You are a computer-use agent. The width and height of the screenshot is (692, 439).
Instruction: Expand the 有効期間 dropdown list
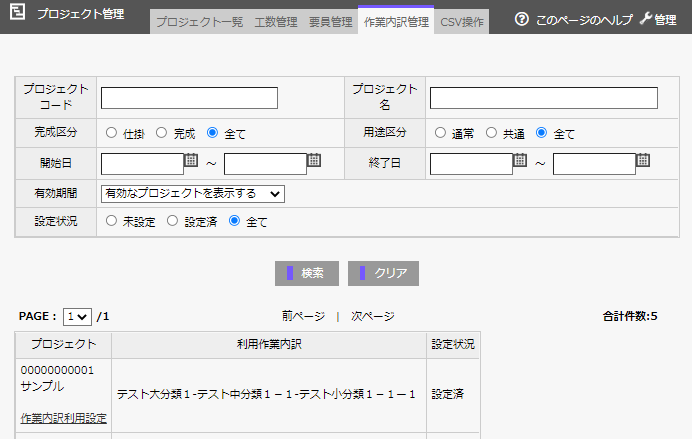[193, 193]
